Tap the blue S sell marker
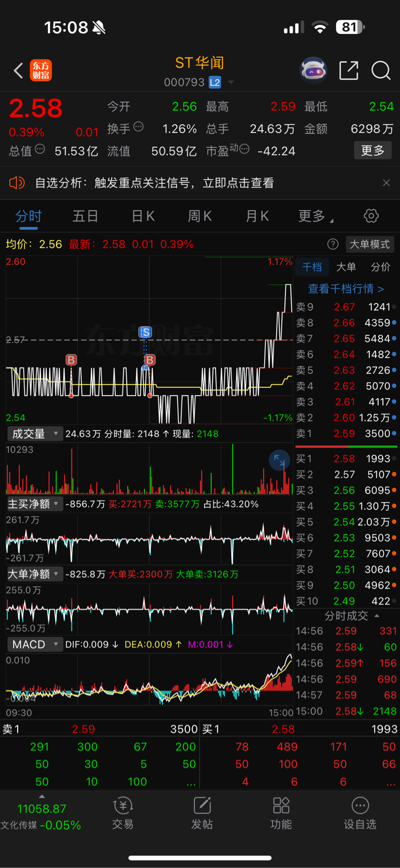This screenshot has width=400, height=868. tap(145, 332)
